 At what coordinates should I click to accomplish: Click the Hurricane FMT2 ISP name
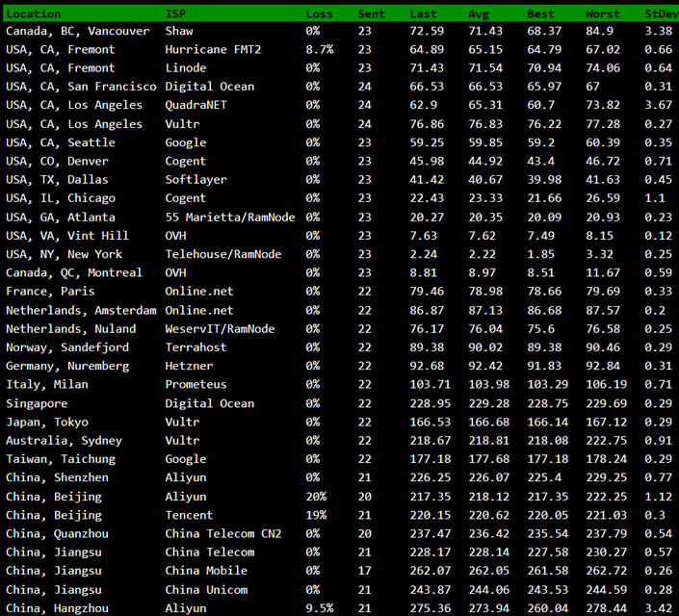pos(213,49)
